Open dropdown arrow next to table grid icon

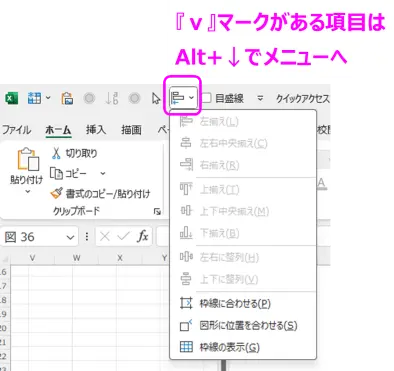coord(48,98)
